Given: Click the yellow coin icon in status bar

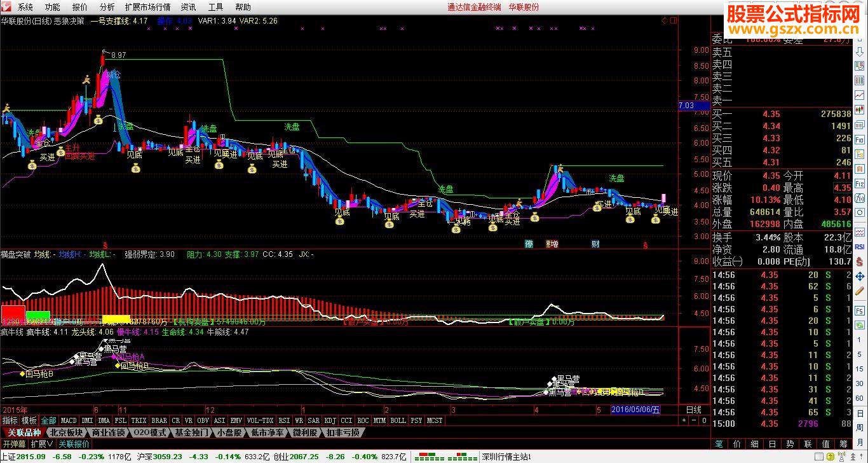Looking at the screenshot, I should point(831,457).
